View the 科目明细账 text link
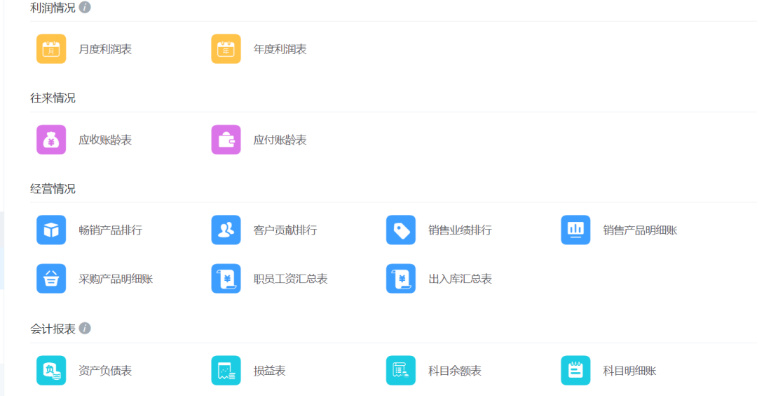Screen dimensions: 758x396 tap(629, 371)
